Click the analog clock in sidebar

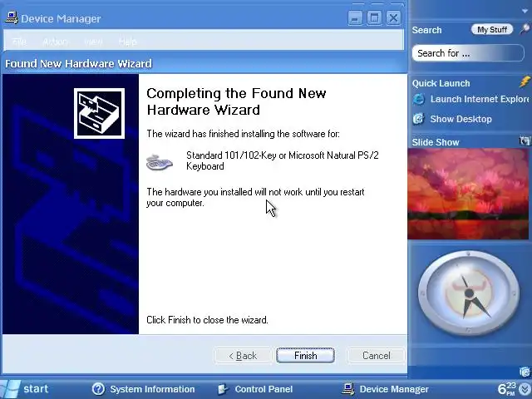tap(469, 293)
